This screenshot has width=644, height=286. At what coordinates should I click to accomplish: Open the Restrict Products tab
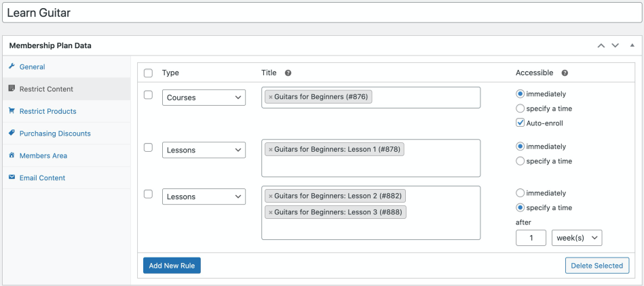click(48, 111)
